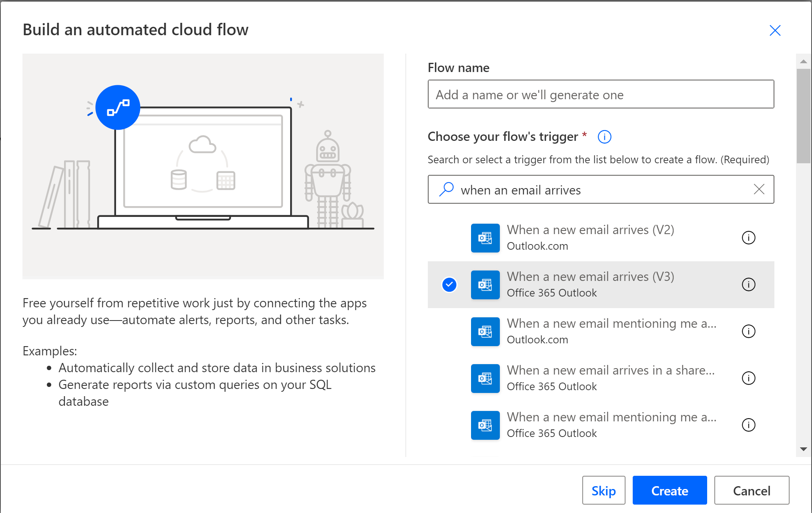The image size is (812, 513).
Task: Click the info icon for 'When a new email arrives in a share...'
Action: click(748, 378)
